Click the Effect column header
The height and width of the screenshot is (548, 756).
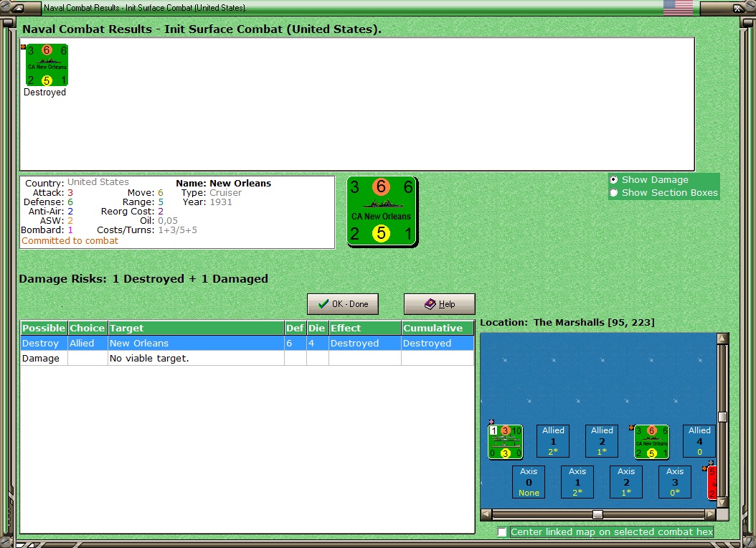(365, 329)
